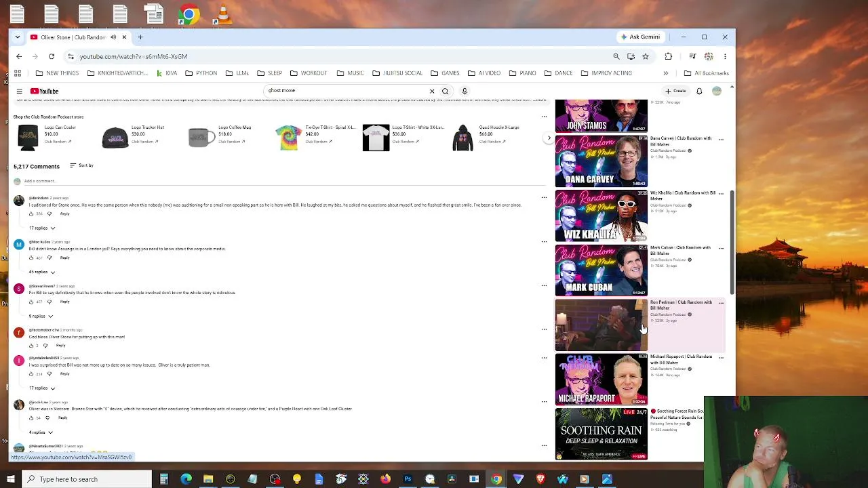Viewport: 868px width, 488px height.
Task: Open YouTube notifications bell
Action: click(x=699, y=91)
